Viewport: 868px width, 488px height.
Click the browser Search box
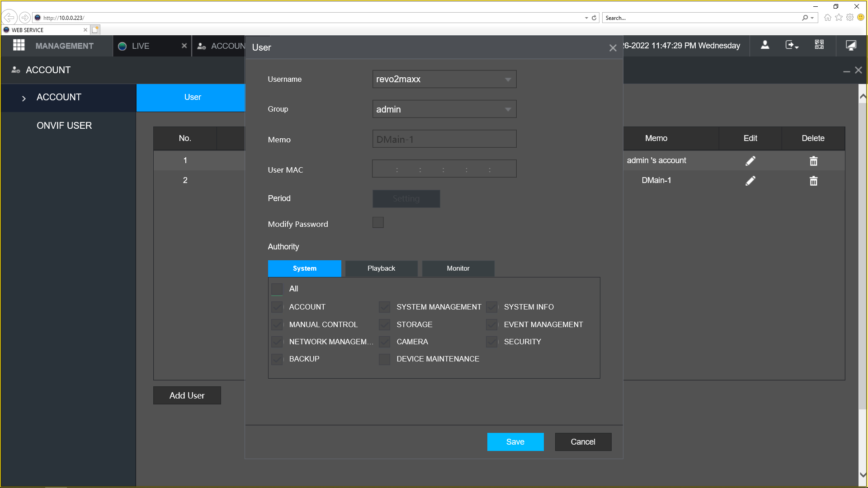click(701, 18)
